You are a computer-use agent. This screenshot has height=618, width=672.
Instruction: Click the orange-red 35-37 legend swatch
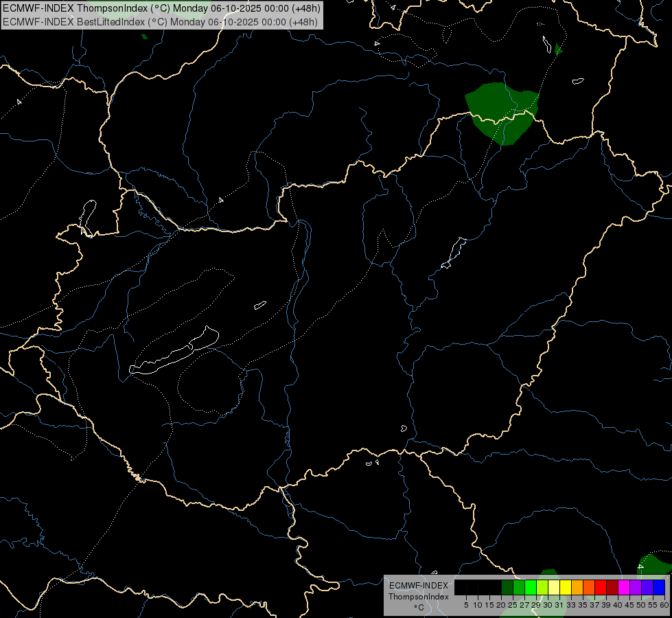click(x=589, y=587)
